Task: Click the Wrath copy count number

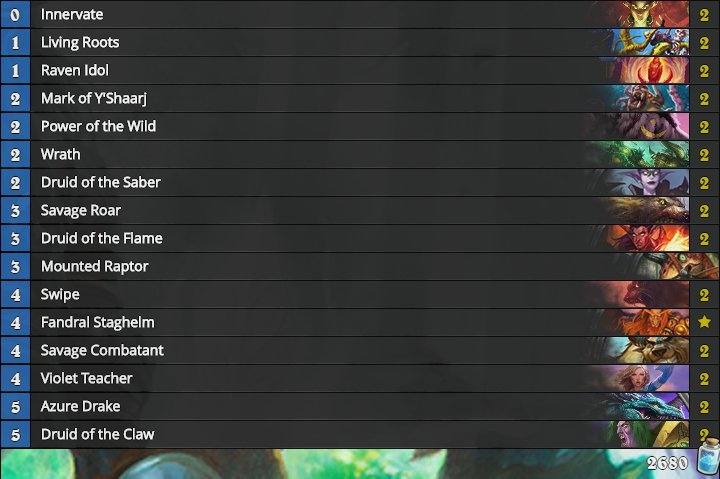Action: point(704,154)
